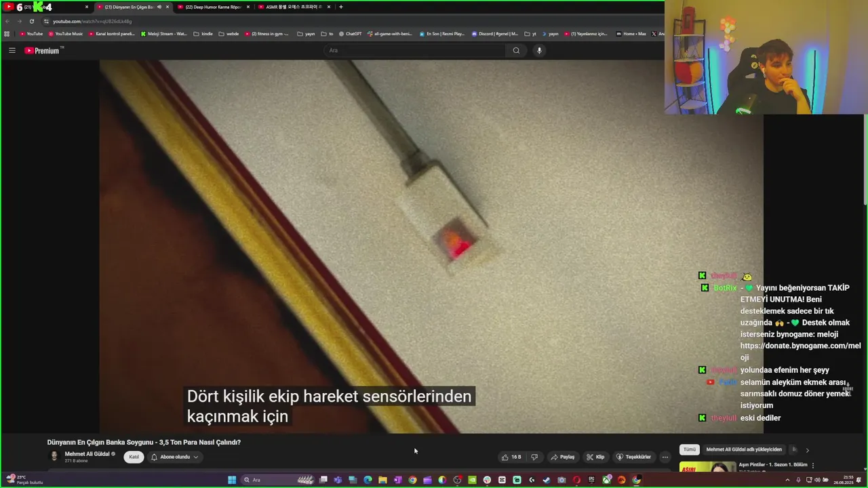
Task: Open the camera app from the taskbar
Action: (x=561, y=480)
